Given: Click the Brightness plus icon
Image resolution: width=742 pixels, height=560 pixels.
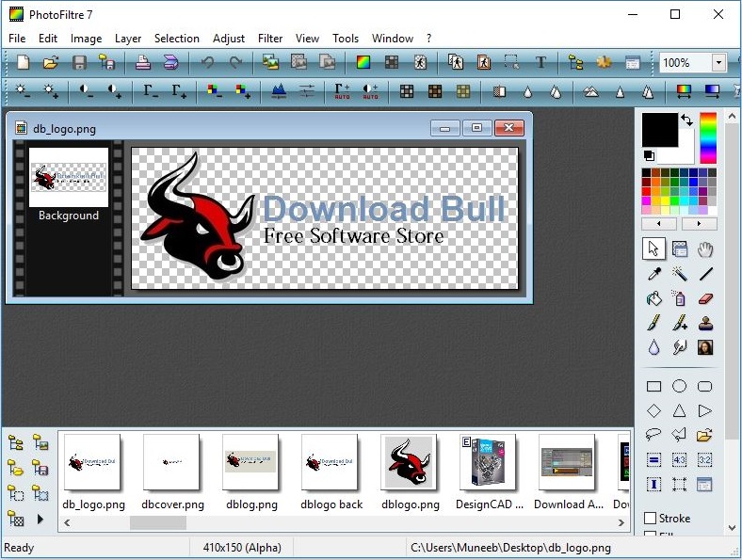Looking at the screenshot, I should (x=51, y=90).
